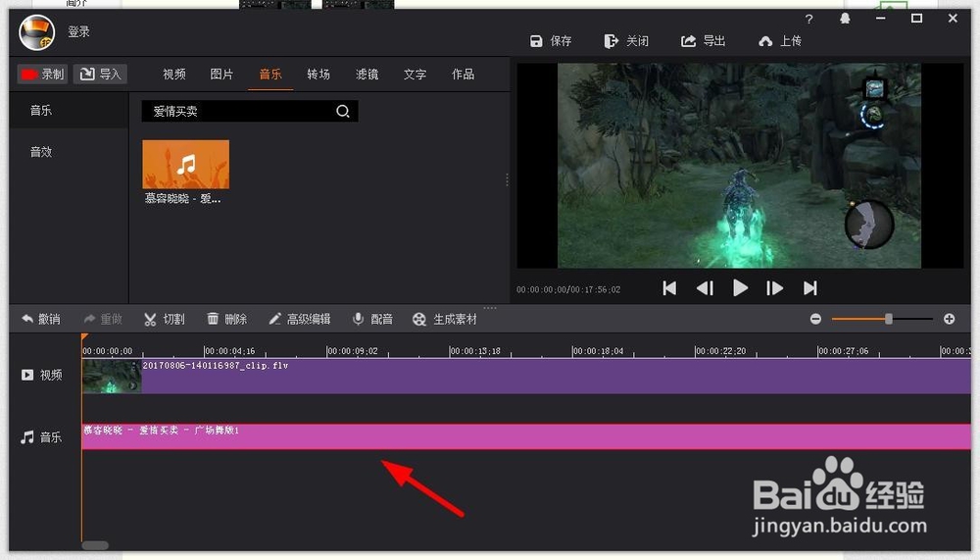Step forward one frame
This screenshot has height=560, width=980.
tap(774, 287)
